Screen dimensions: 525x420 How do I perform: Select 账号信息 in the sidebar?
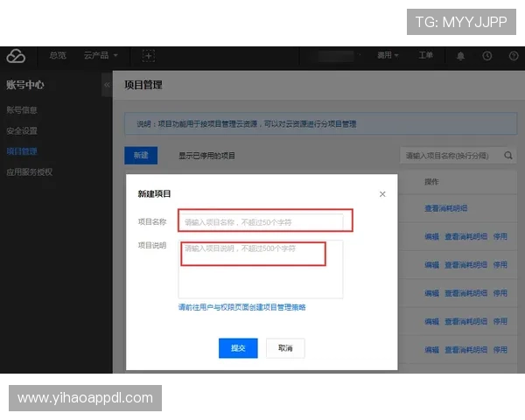[22, 110]
